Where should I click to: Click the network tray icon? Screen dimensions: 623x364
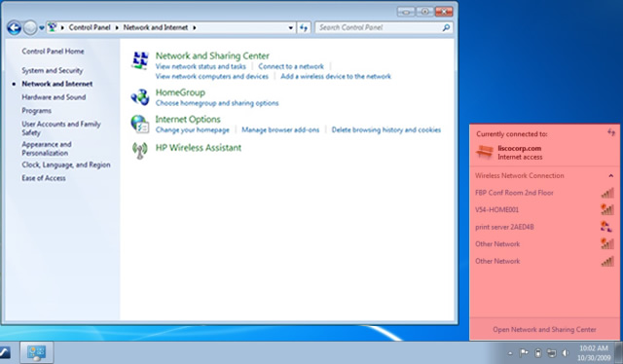552,352
